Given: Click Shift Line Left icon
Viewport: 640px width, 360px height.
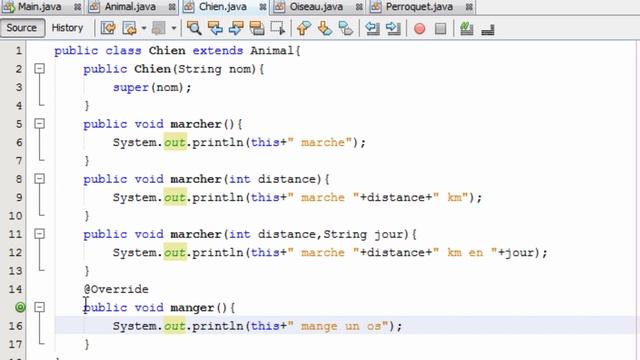Looking at the screenshot, I should click(x=372, y=28).
